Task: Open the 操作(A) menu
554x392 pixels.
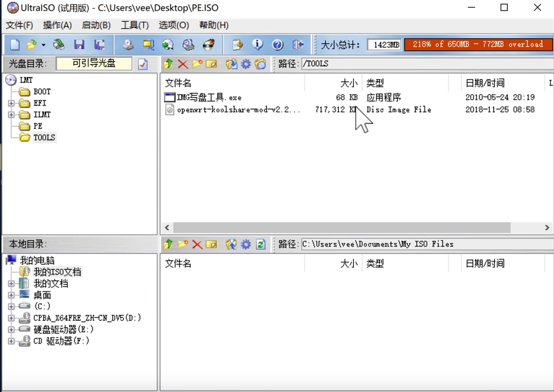Action: pyautogui.click(x=57, y=25)
